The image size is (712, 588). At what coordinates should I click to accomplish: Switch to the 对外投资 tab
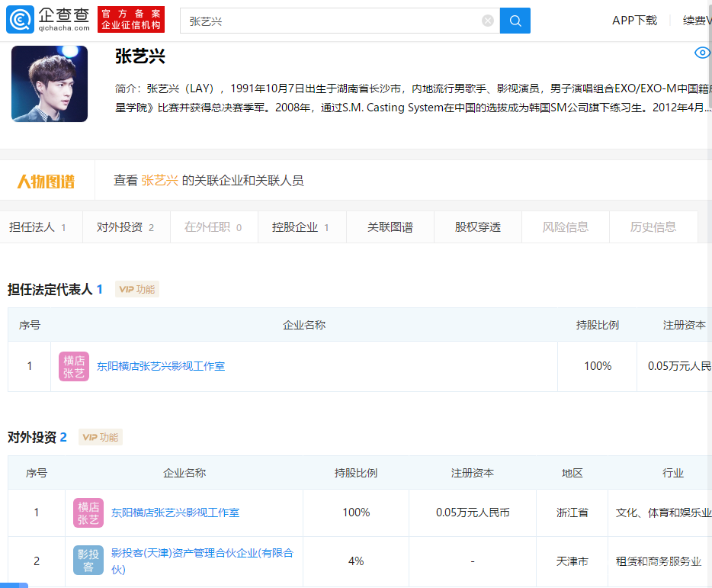point(123,227)
